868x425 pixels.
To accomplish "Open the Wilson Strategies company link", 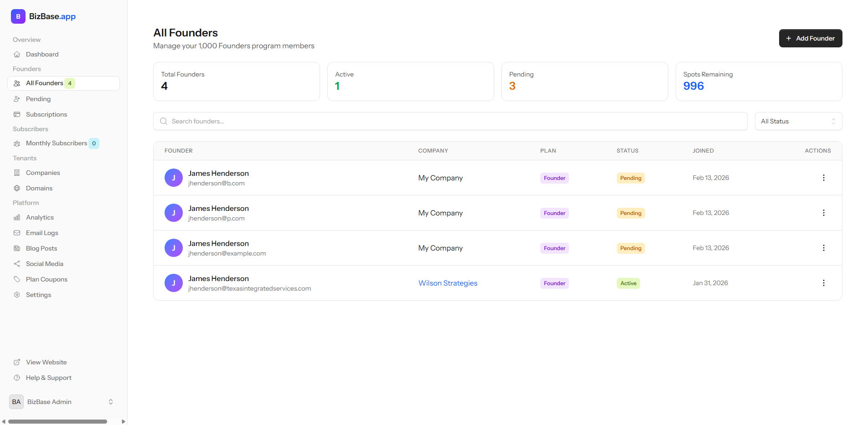I will tap(448, 283).
